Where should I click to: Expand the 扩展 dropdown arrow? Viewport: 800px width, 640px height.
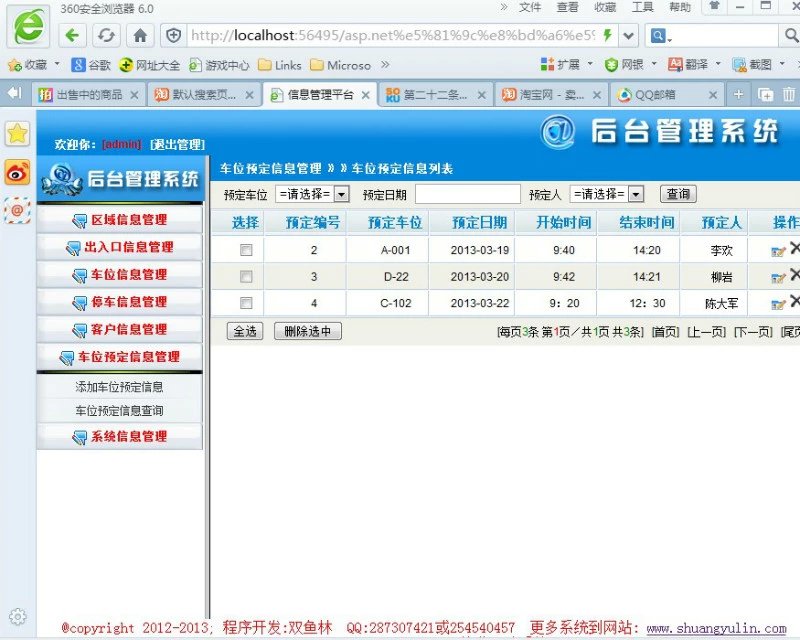590,64
